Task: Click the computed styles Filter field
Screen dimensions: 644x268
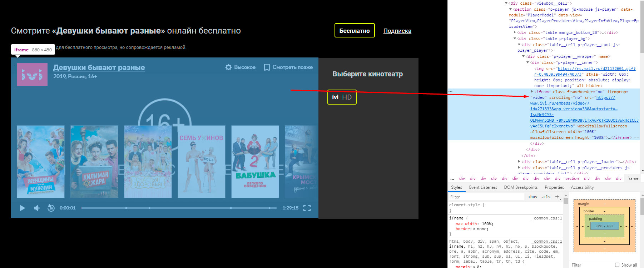Action: [591, 265]
